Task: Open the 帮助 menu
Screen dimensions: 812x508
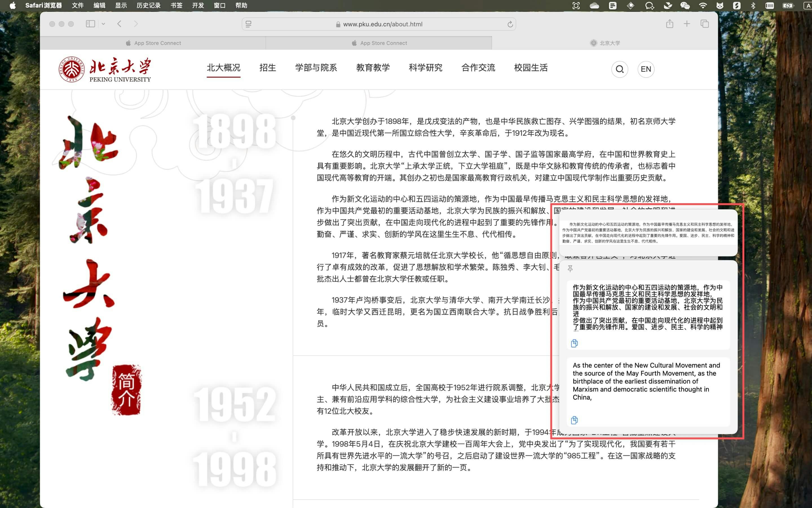Action: tap(242, 5)
